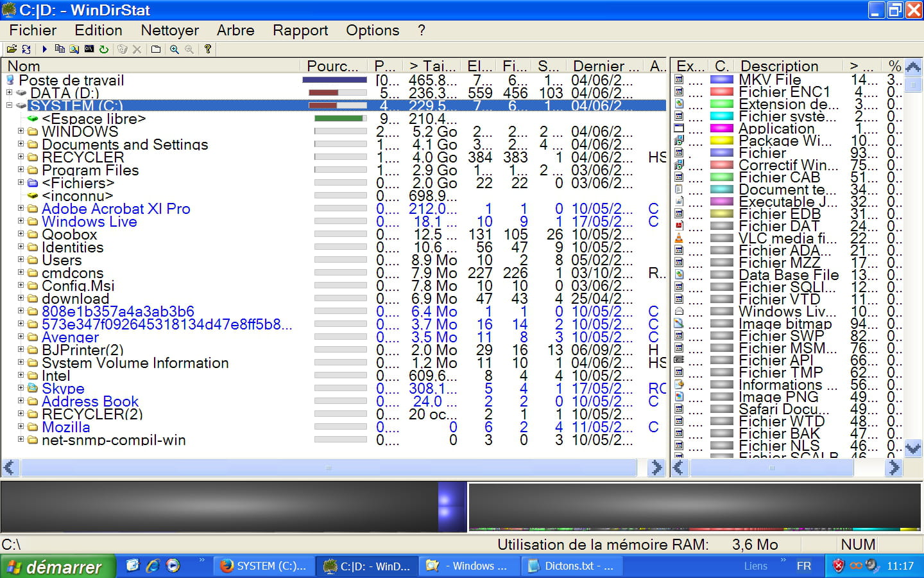Click the red security shield tray icon
The image size is (924, 578).
[838, 566]
